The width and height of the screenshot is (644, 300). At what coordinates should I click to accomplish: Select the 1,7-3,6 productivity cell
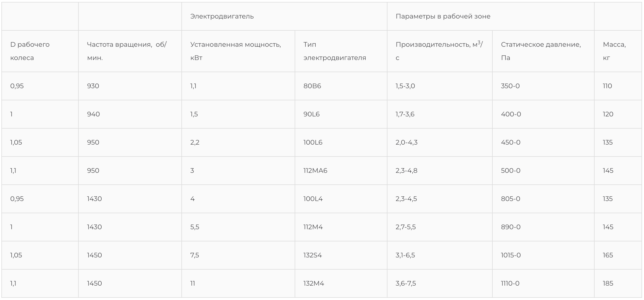click(405, 114)
